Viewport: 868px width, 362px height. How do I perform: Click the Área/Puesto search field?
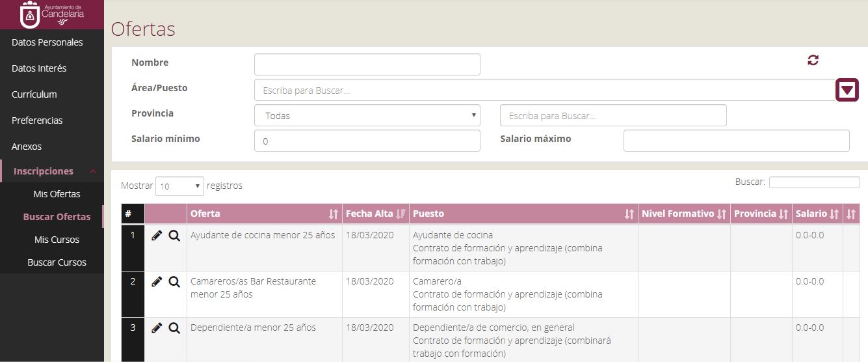(545, 90)
